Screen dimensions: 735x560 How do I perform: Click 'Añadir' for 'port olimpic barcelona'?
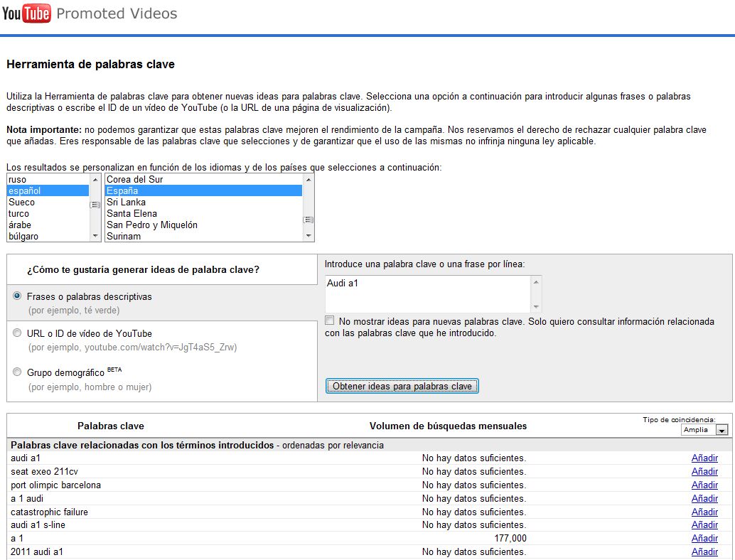pos(704,485)
